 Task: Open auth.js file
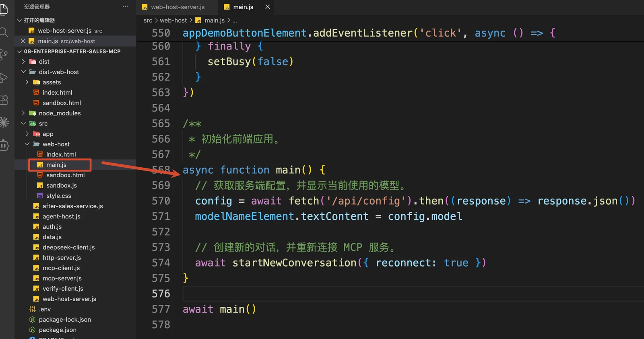[x=75, y=227]
